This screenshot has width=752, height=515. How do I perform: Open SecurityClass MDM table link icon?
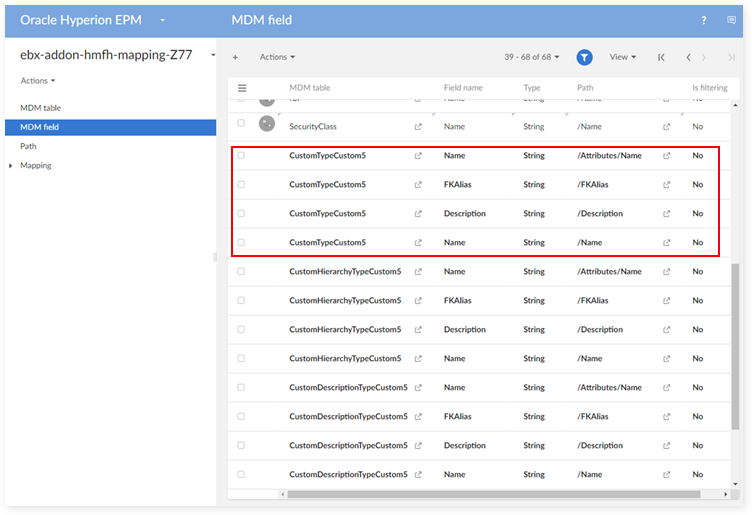418,127
